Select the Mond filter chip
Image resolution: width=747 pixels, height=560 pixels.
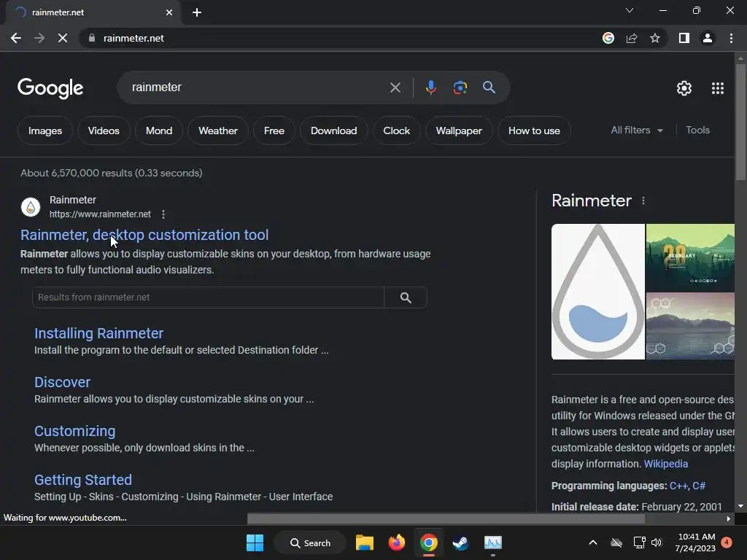point(158,131)
